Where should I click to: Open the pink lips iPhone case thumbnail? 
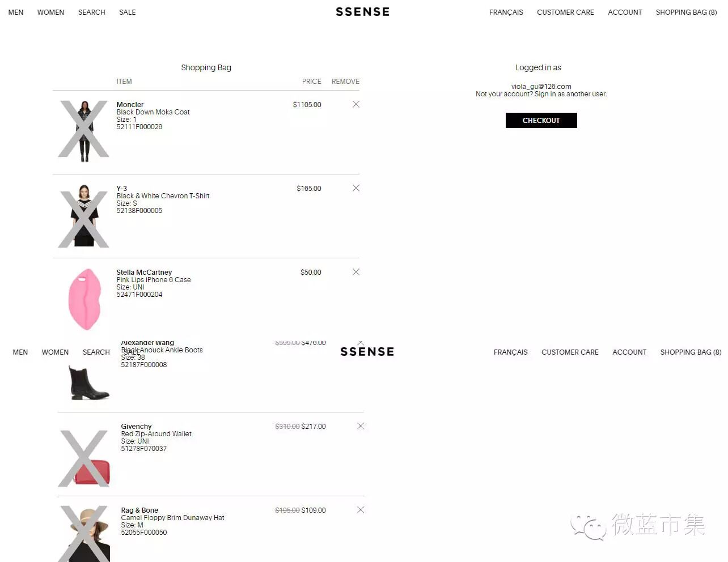pos(84,299)
